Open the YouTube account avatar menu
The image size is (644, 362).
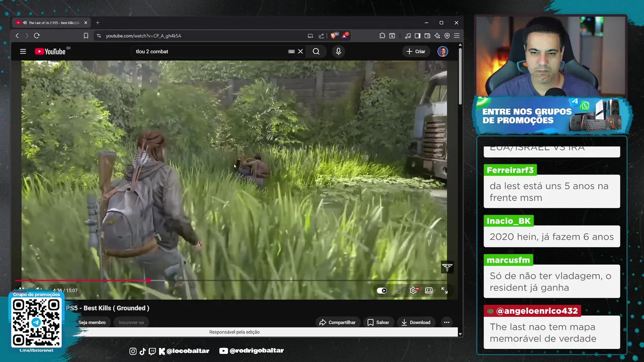tap(443, 51)
